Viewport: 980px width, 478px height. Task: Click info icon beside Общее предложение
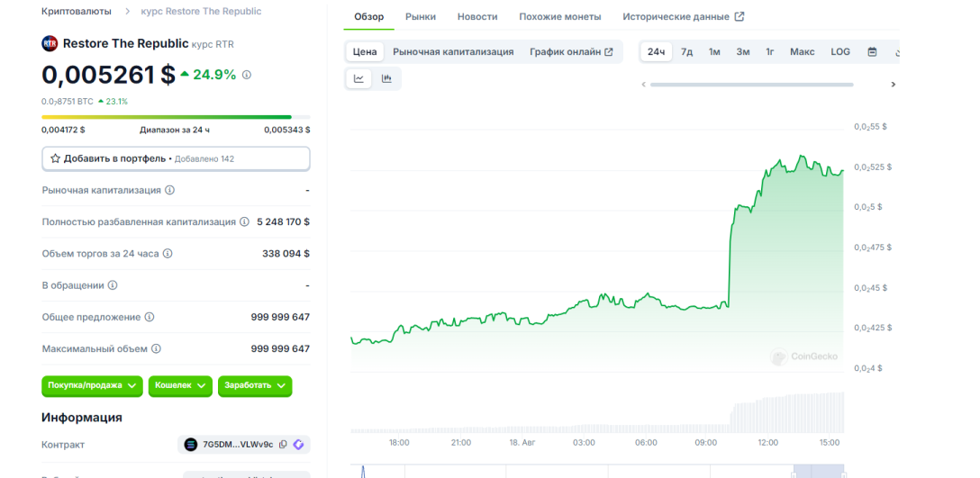click(150, 317)
